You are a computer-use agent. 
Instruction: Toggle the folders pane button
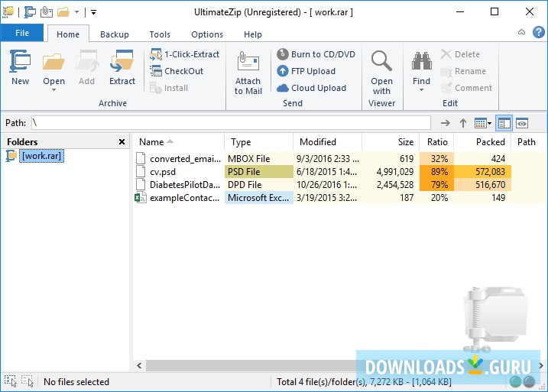504,123
